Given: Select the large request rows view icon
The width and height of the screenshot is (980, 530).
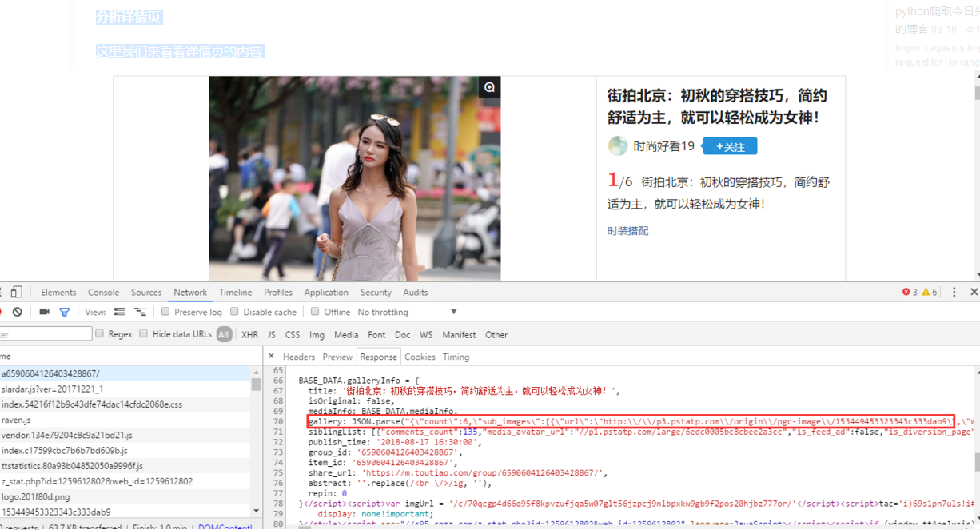Looking at the screenshot, I should coord(120,312).
